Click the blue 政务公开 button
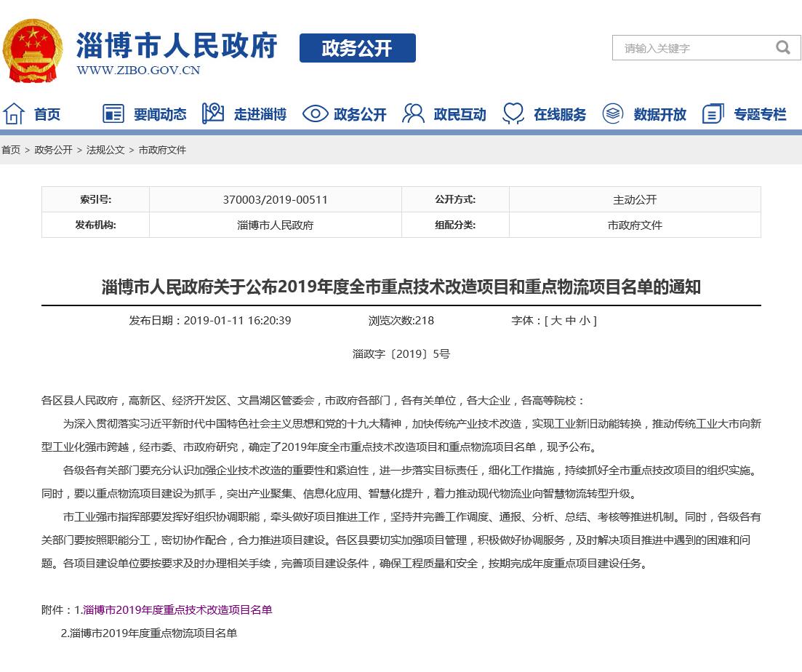This screenshot has height=672, width=802. (x=357, y=49)
